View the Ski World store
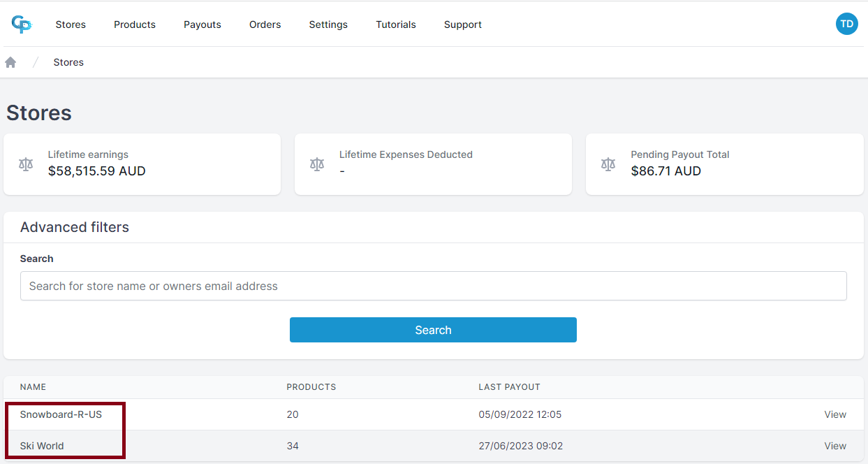 pos(835,446)
